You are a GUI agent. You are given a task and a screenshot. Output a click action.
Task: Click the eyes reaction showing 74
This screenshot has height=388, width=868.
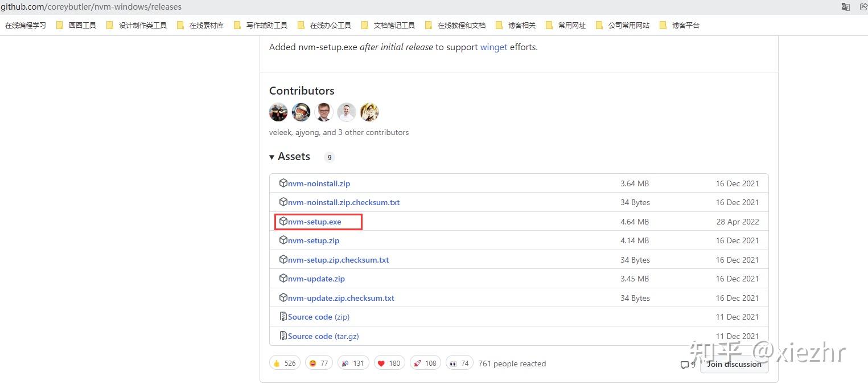[x=459, y=362]
